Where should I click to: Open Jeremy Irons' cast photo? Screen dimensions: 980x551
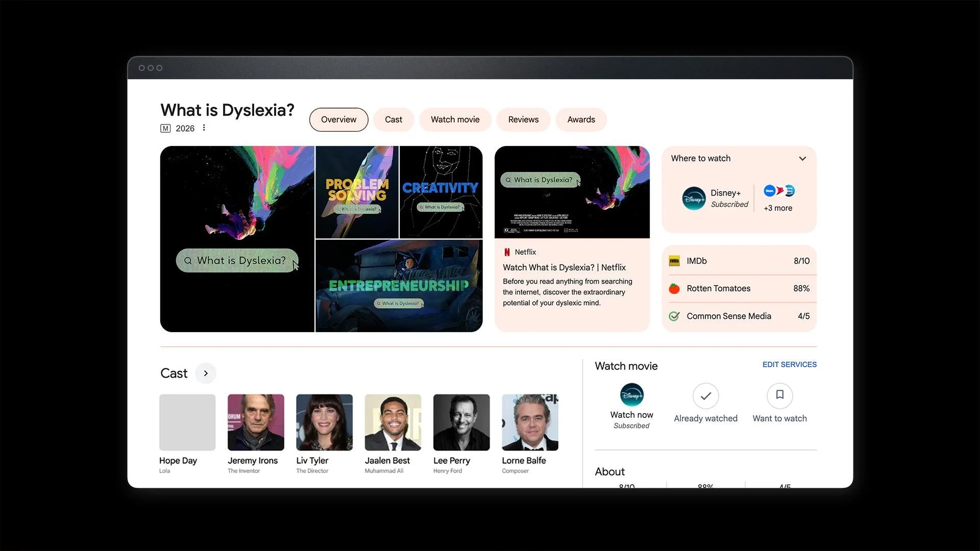(x=256, y=422)
